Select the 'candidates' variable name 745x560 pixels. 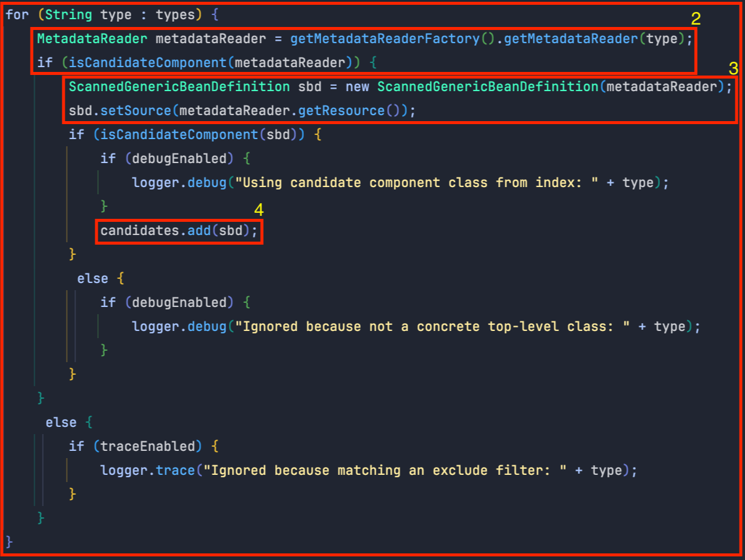pos(140,231)
